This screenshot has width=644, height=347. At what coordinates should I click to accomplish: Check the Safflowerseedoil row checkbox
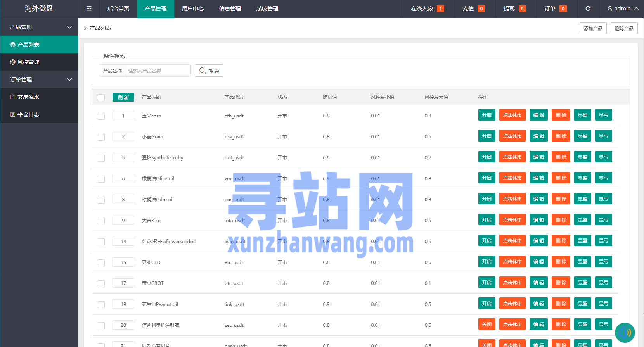[101, 242]
